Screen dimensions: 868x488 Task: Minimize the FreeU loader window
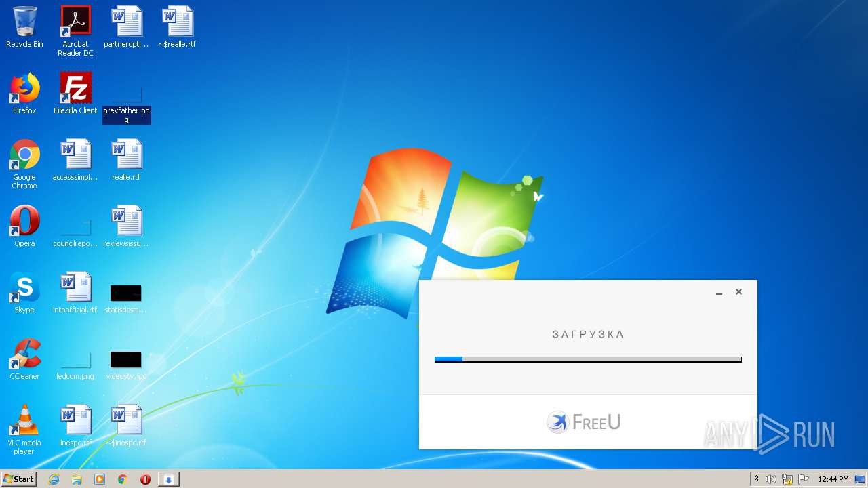tap(719, 292)
